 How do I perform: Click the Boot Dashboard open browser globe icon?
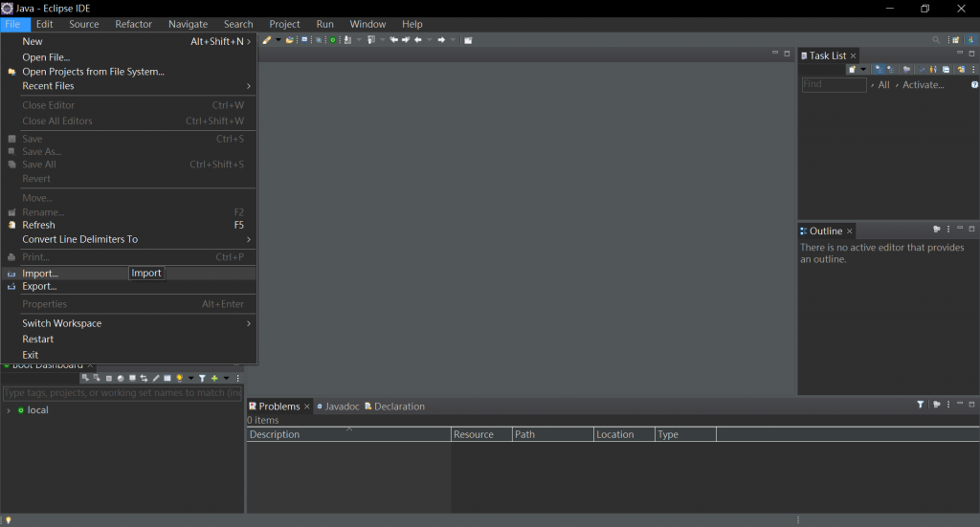pos(121,379)
